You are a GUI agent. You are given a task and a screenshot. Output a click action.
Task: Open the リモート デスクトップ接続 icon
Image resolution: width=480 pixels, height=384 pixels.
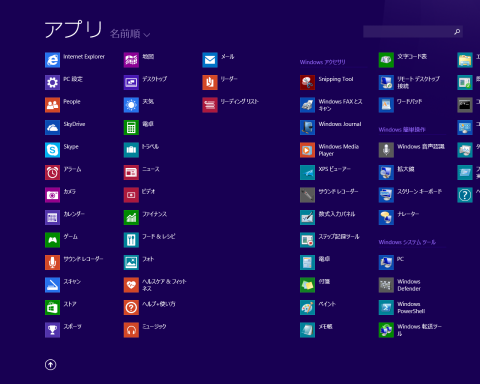pyautogui.click(x=386, y=82)
